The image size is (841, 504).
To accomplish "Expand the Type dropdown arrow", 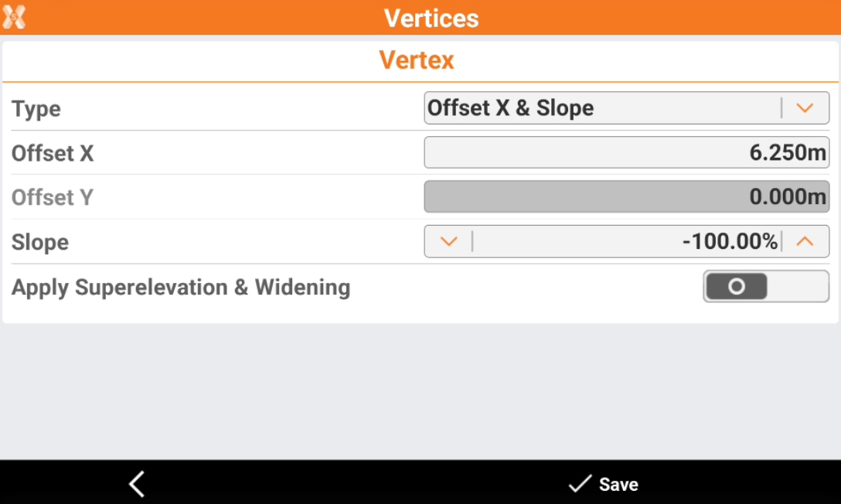I will (x=805, y=108).
